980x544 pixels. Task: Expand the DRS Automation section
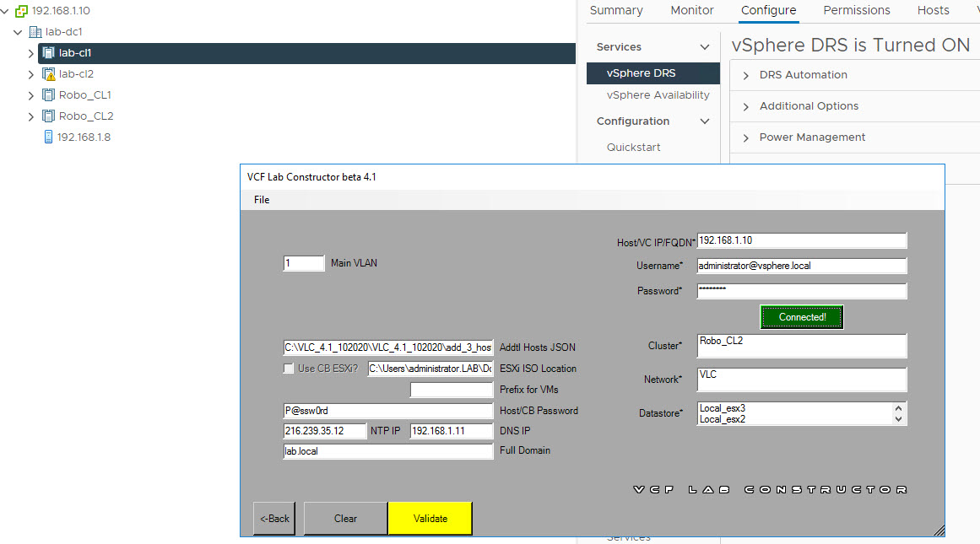point(746,75)
